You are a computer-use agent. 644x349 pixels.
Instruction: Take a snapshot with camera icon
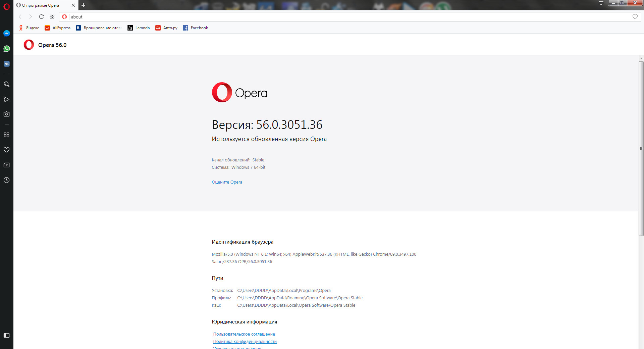[6, 114]
